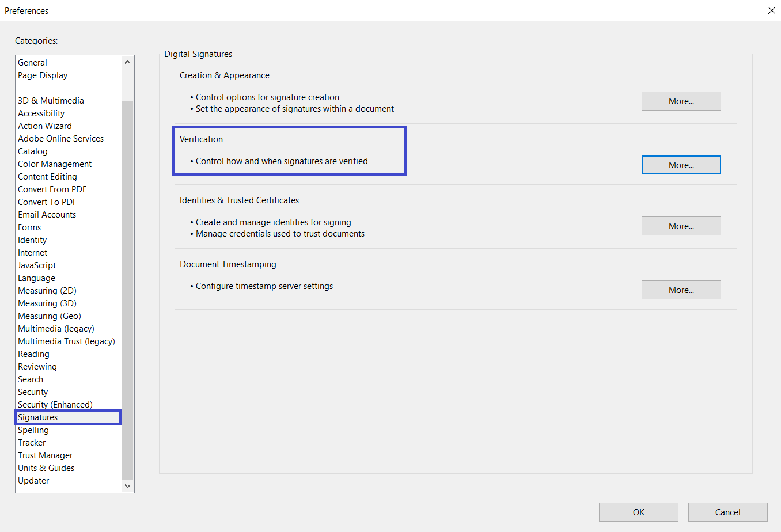The height and width of the screenshot is (532, 781).
Task: Choose Security (Enhanced) in categories list
Action: (55, 405)
